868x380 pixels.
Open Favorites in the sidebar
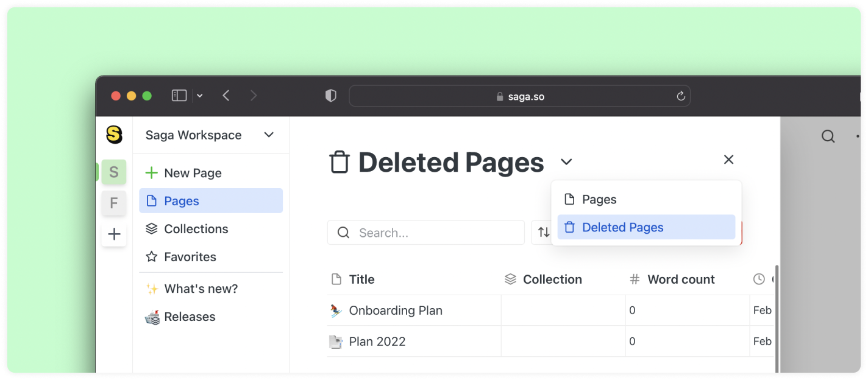click(190, 257)
